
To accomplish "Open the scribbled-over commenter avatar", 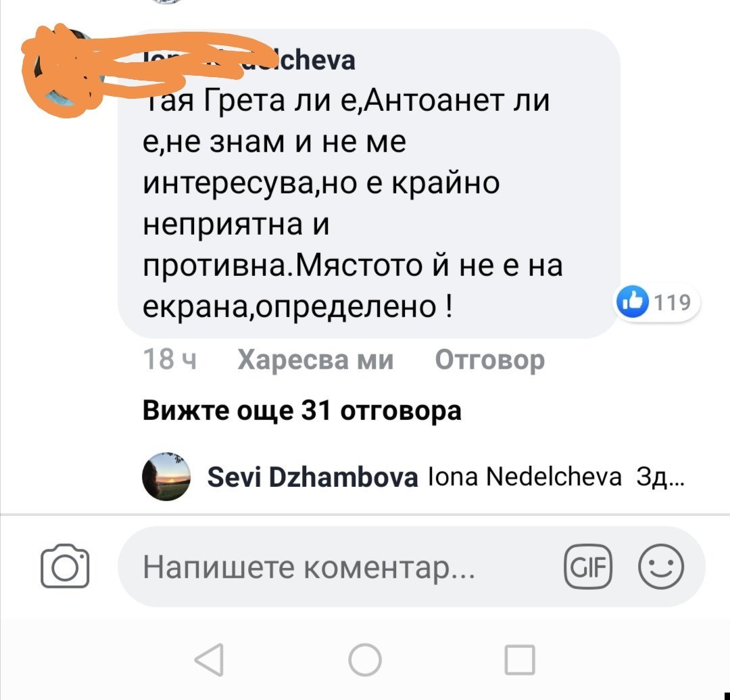I will [x=70, y=70].
